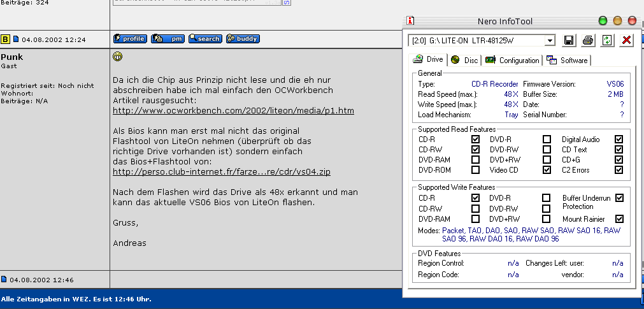This screenshot has width=644, height=309.
Task: Click the Region Control n/a value
Action: [x=513, y=263]
